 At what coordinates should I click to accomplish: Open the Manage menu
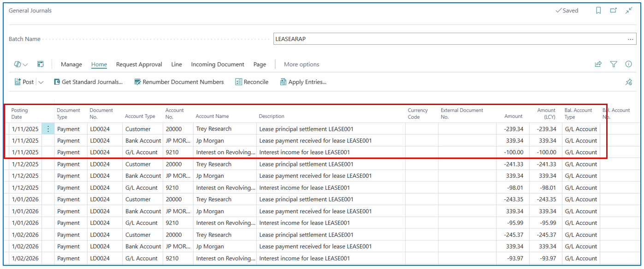coord(71,64)
